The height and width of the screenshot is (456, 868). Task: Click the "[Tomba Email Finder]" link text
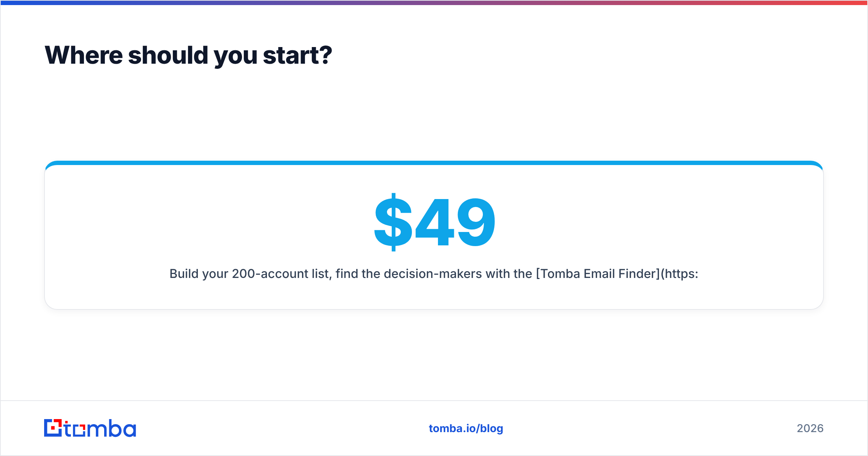598,274
